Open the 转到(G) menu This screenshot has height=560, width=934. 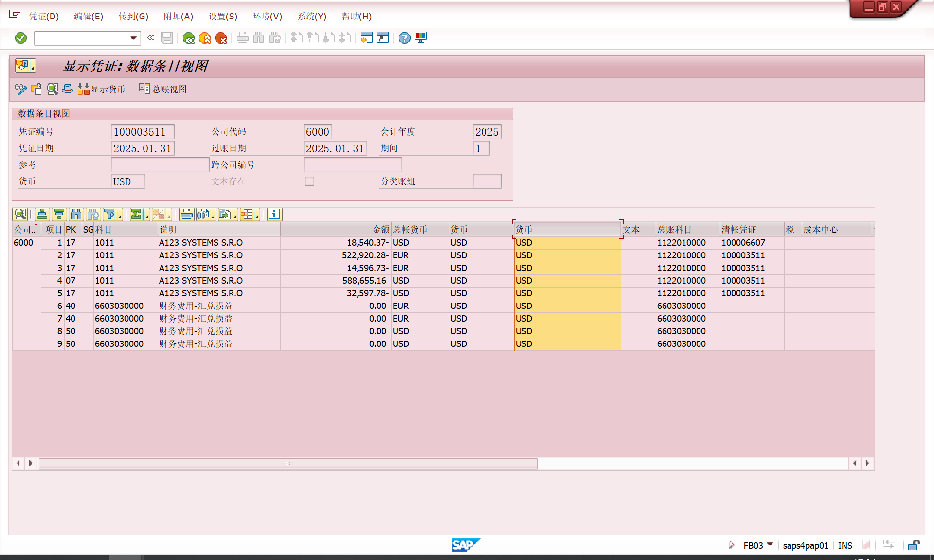coord(133,17)
